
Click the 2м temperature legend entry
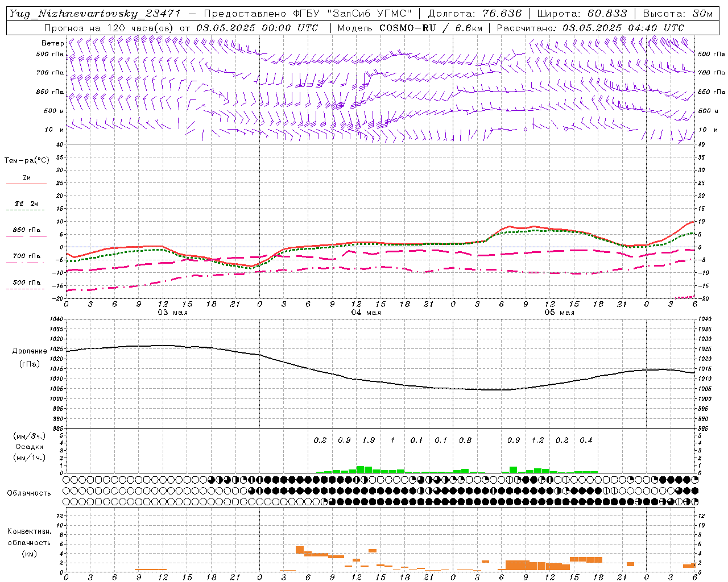(27, 178)
